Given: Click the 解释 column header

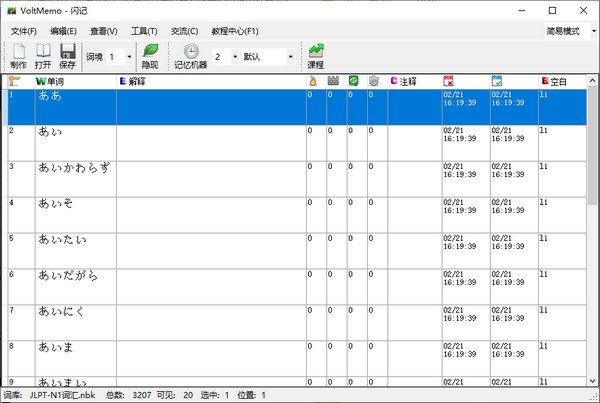Looking at the screenshot, I should [137, 81].
